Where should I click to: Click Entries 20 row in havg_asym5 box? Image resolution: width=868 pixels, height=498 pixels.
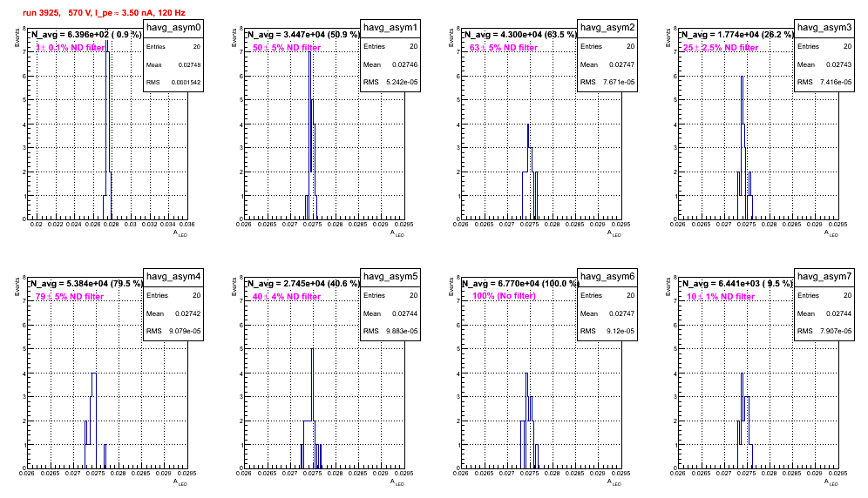(x=390, y=295)
